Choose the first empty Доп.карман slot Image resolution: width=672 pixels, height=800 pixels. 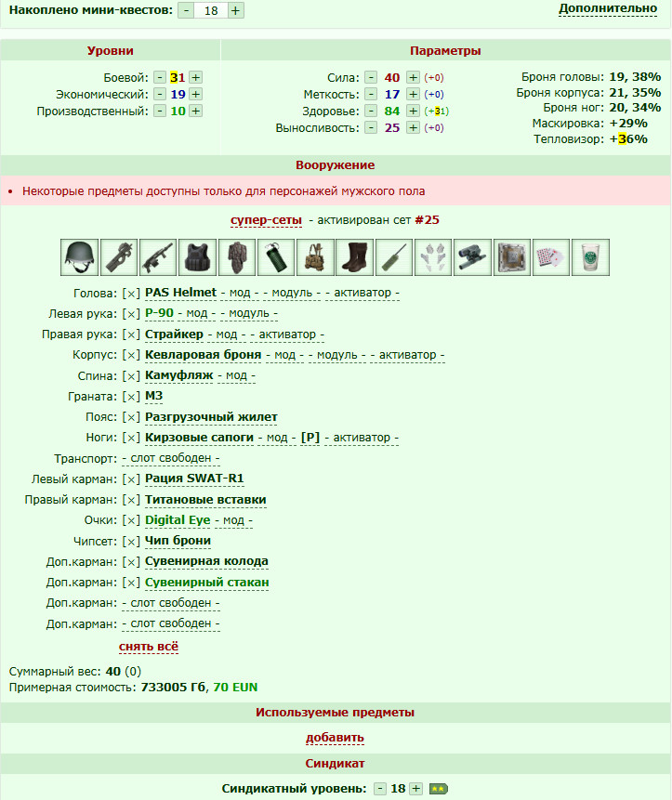click(x=171, y=603)
